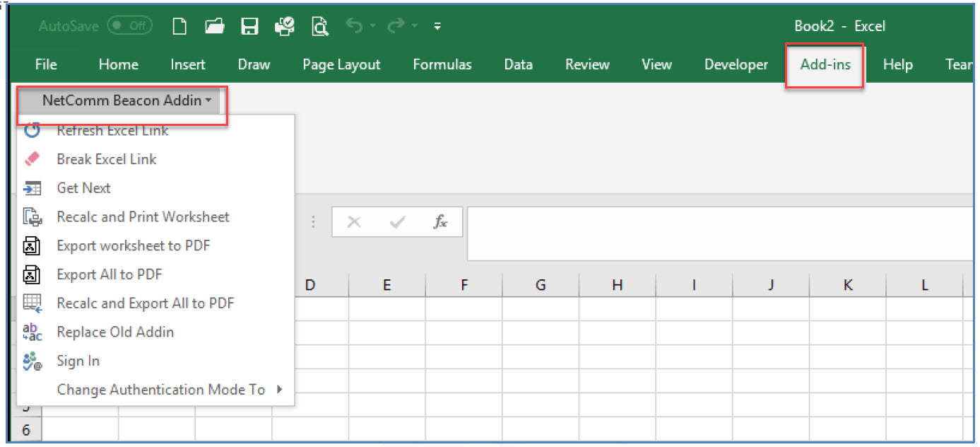Image resolution: width=980 pixels, height=447 pixels.
Task: Click Export worksheet to PDF icon
Action: tap(33, 246)
